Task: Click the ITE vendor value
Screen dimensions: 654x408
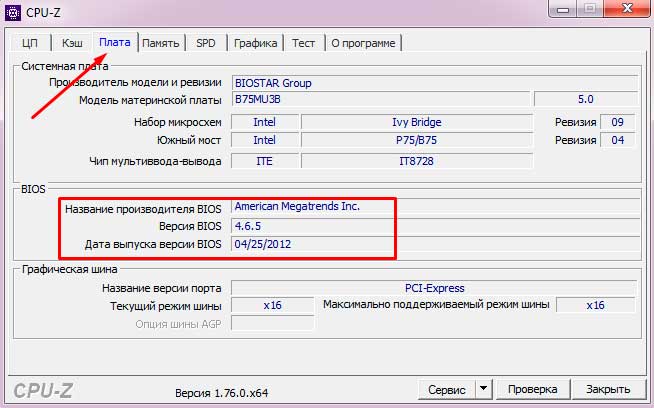Action: tap(264, 161)
